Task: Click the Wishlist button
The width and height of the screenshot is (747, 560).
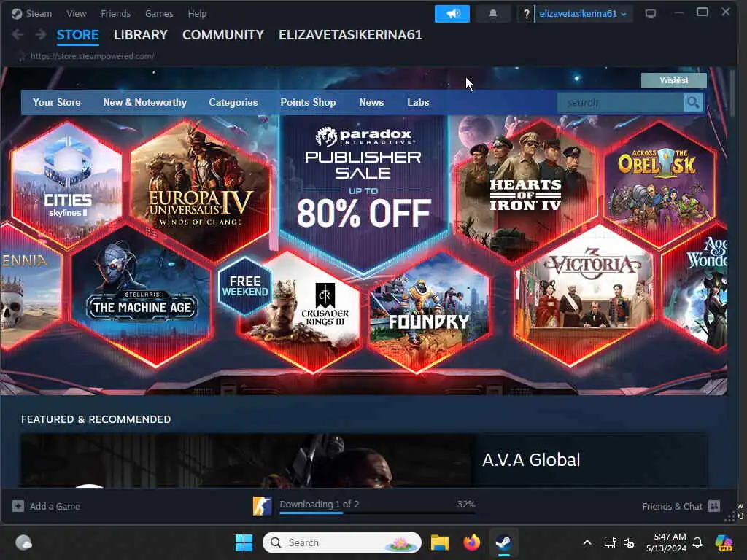Action: tap(673, 80)
